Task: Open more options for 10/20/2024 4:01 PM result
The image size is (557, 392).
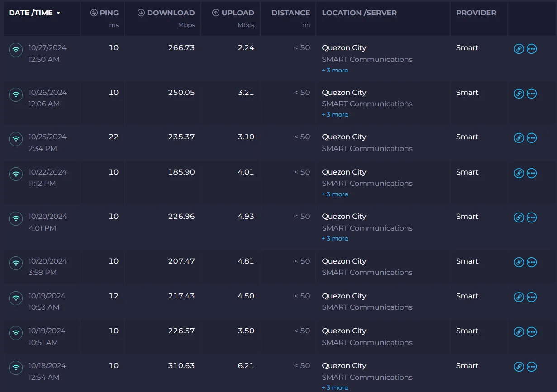Action: (x=532, y=217)
